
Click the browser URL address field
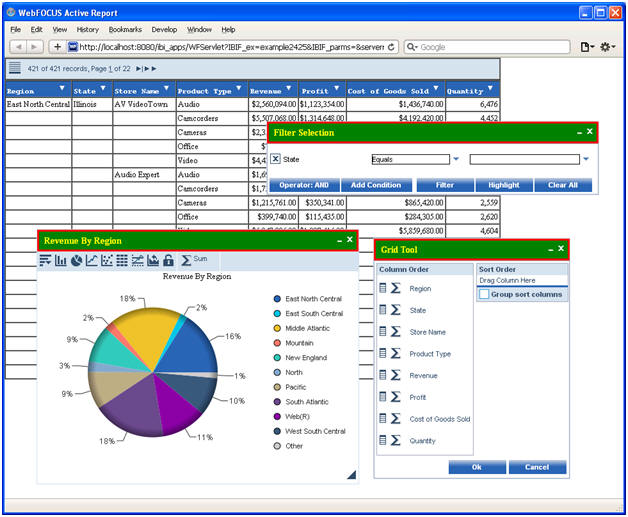tap(231, 47)
